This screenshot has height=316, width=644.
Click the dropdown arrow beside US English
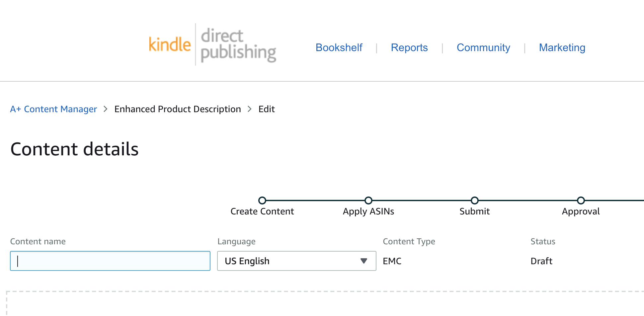point(364,261)
